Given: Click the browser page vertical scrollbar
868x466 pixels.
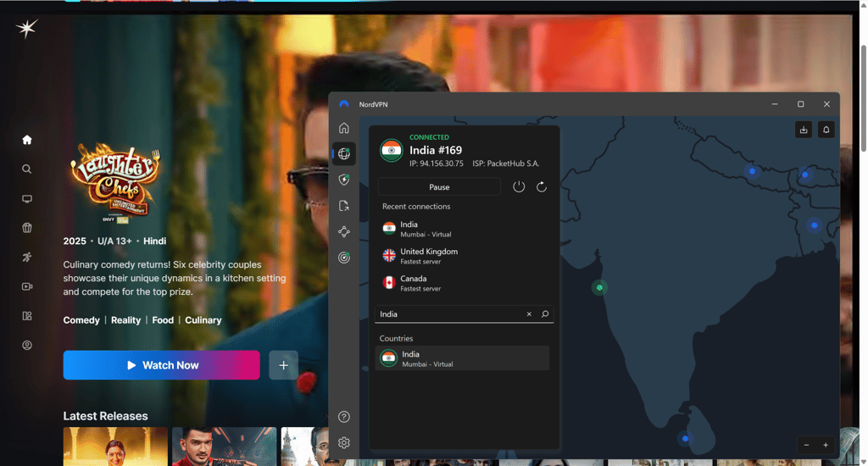Looking at the screenshot, I should [864, 98].
